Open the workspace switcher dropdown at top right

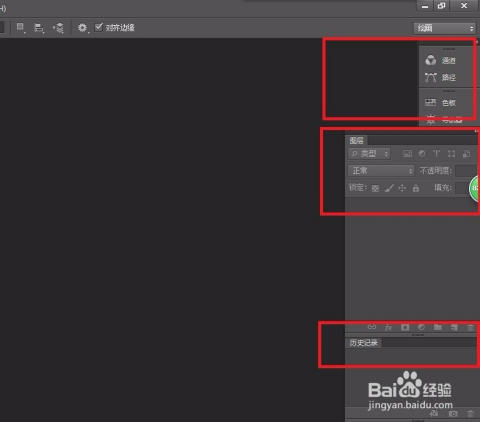444,28
